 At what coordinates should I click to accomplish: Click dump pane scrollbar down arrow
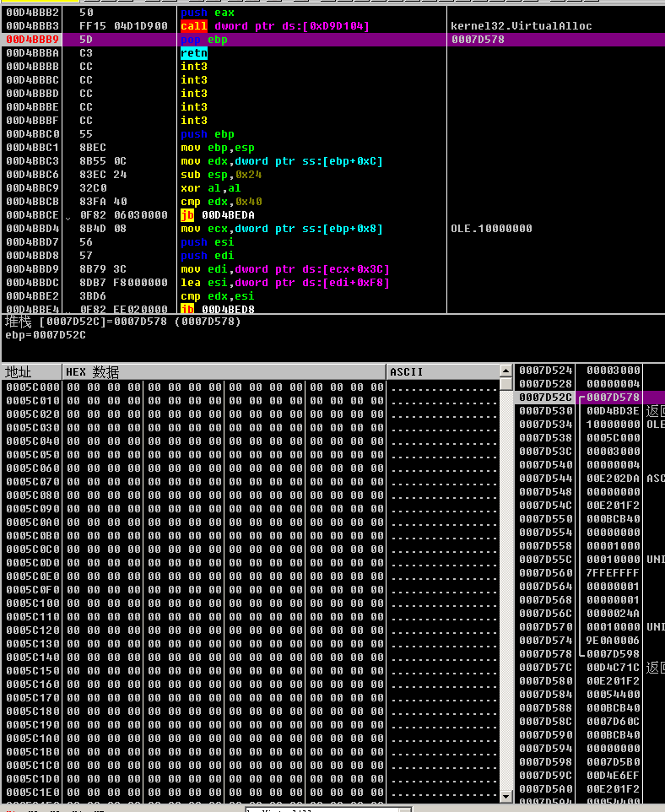pyautogui.click(x=506, y=796)
